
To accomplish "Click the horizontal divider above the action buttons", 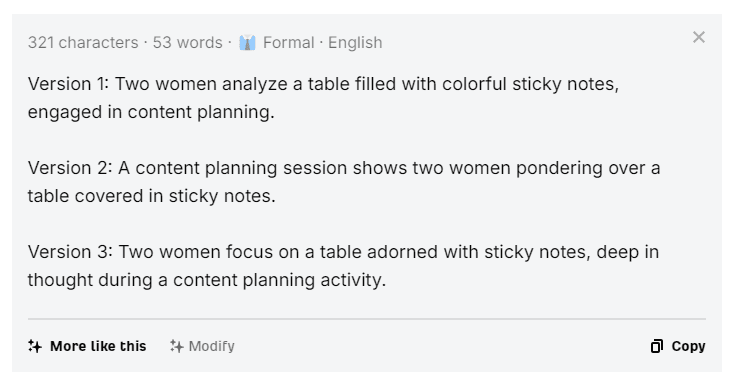I will point(367,319).
